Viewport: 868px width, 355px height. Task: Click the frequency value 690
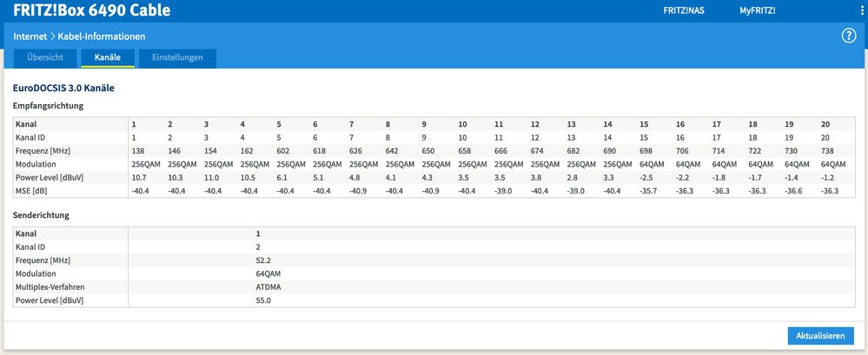(609, 151)
